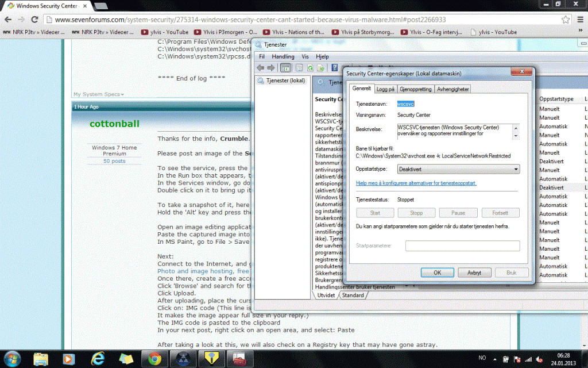The height and width of the screenshot is (368, 588).
Task: Open the 50 posts link under cottonball
Action: [114, 161]
